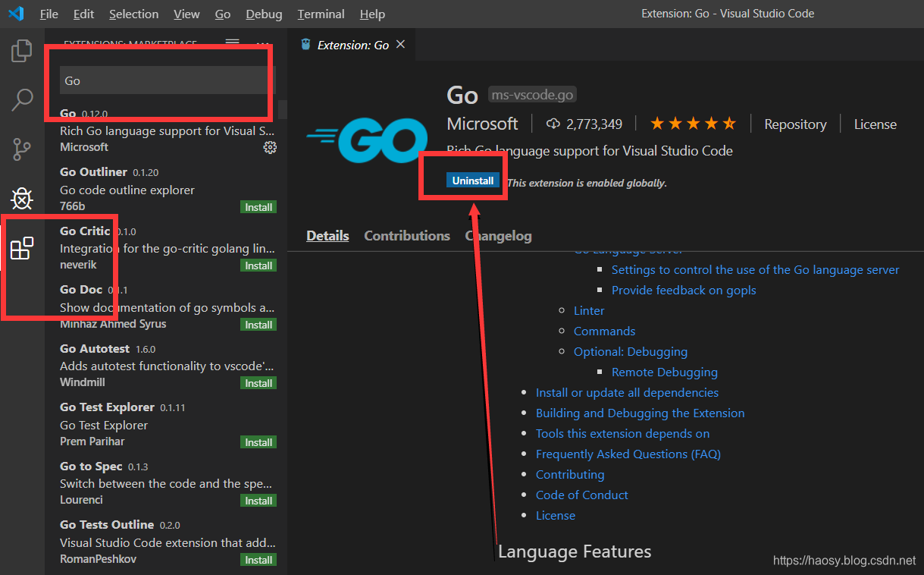
Task: Open the Debug view in activity bar
Action: [x=22, y=199]
